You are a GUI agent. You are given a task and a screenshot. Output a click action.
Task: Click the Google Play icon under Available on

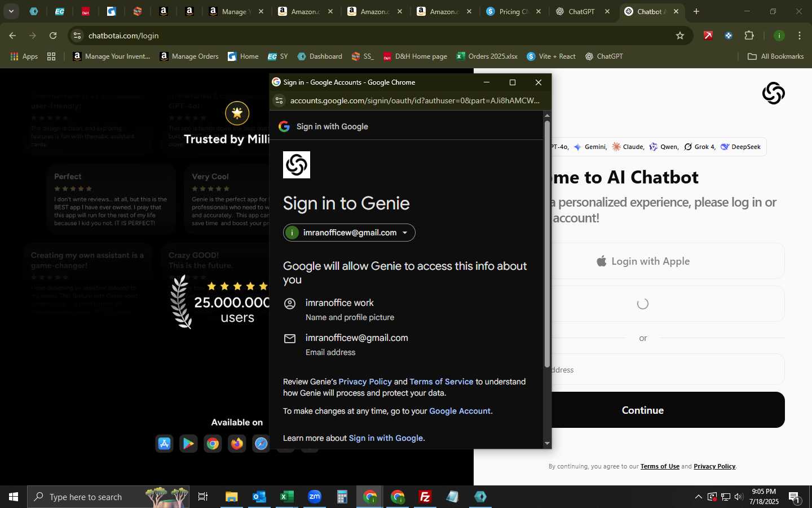tap(189, 444)
